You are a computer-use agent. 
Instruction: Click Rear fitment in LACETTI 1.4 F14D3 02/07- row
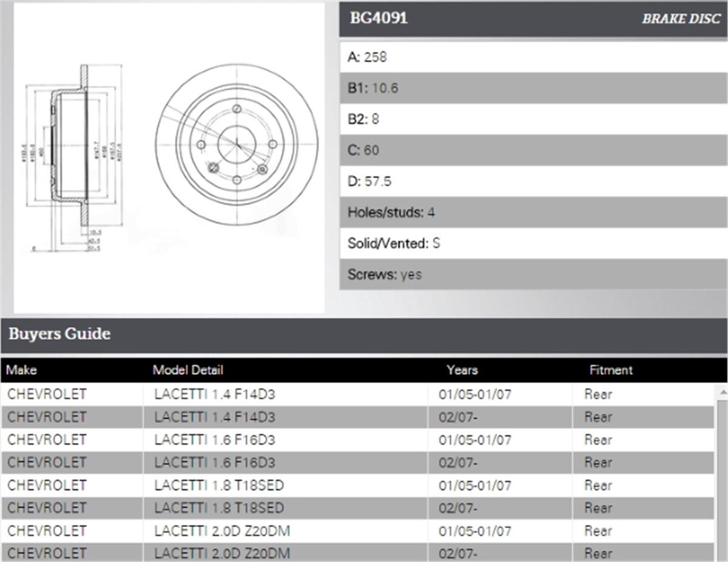(598, 417)
